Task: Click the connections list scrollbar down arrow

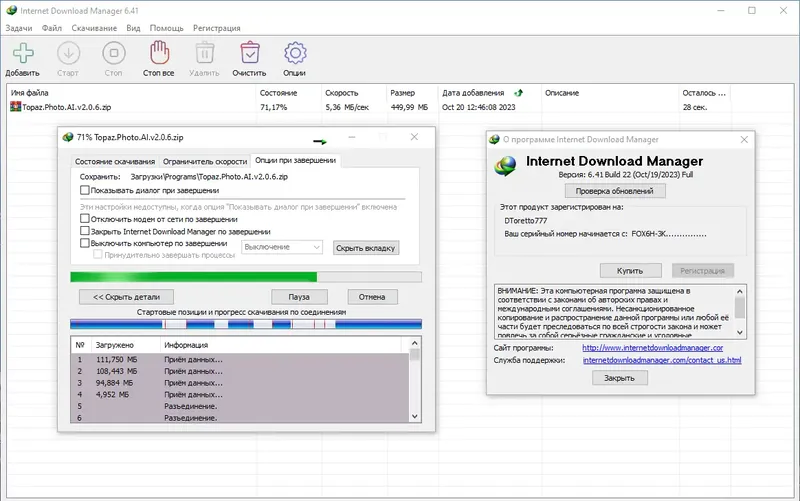Action: coord(414,416)
